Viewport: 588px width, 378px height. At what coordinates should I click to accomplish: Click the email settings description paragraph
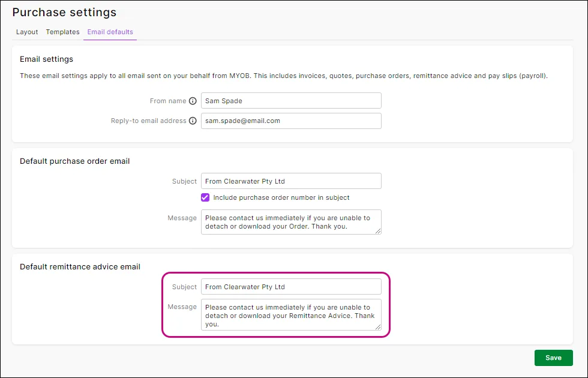tap(284, 76)
